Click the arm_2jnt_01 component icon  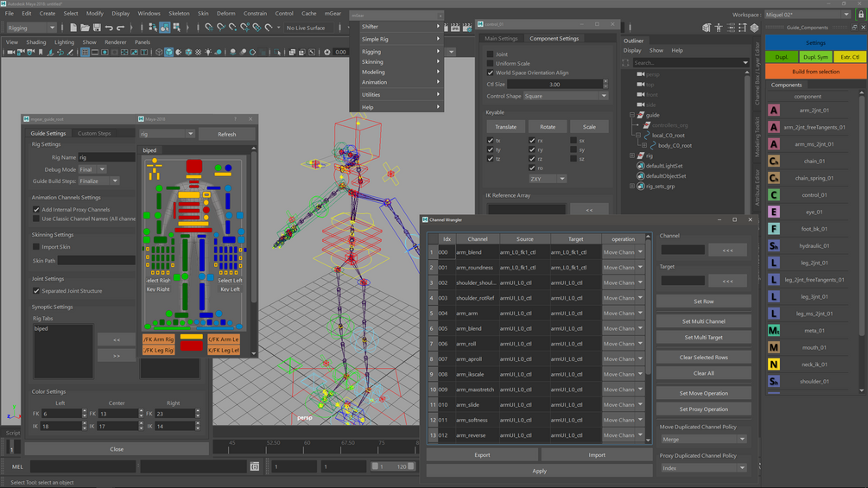(774, 110)
